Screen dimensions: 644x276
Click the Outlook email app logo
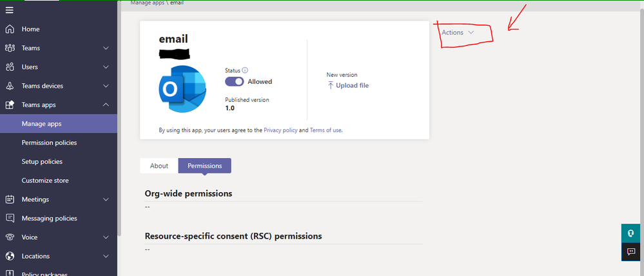183,89
